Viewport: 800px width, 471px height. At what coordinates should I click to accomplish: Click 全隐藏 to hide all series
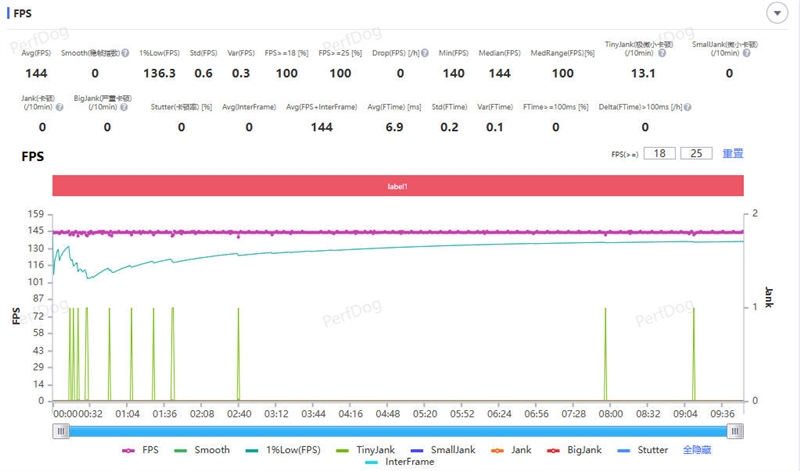698,450
